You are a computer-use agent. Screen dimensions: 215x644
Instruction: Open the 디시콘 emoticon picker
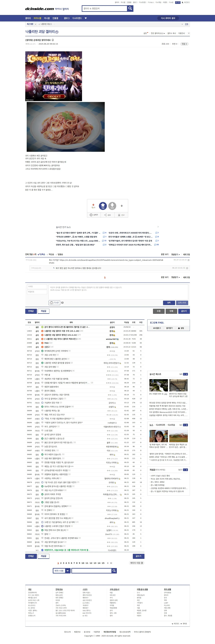point(54,303)
